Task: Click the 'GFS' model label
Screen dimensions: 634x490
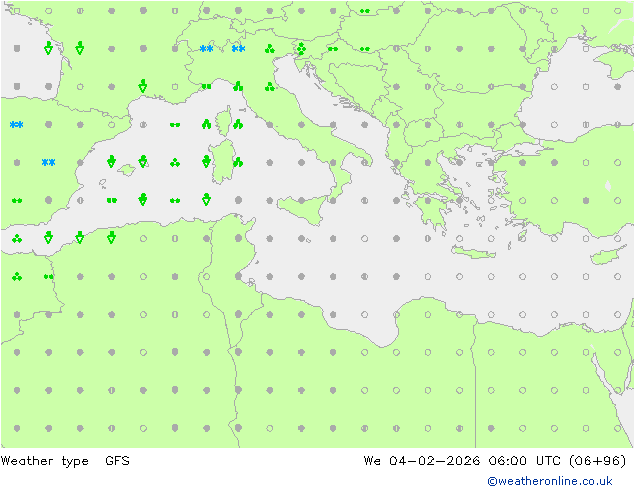Action: [117, 460]
